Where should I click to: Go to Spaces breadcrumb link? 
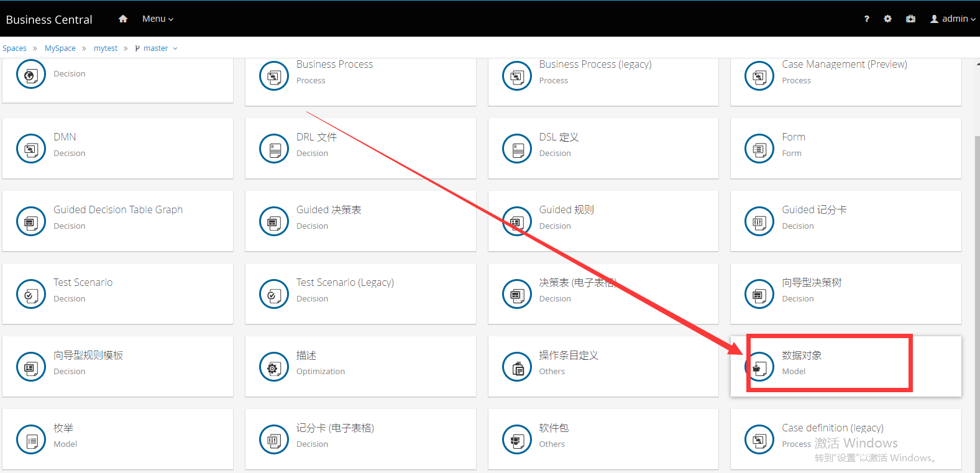pos(14,48)
